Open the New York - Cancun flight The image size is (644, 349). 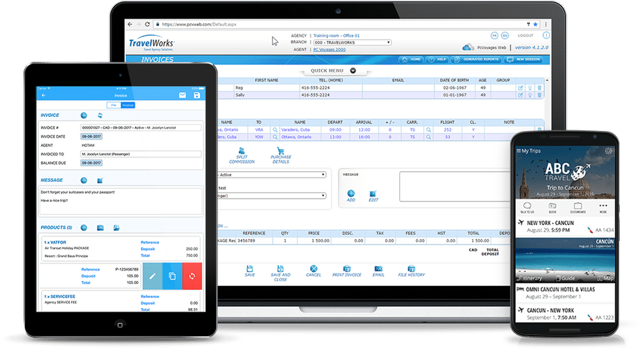point(566,226)
